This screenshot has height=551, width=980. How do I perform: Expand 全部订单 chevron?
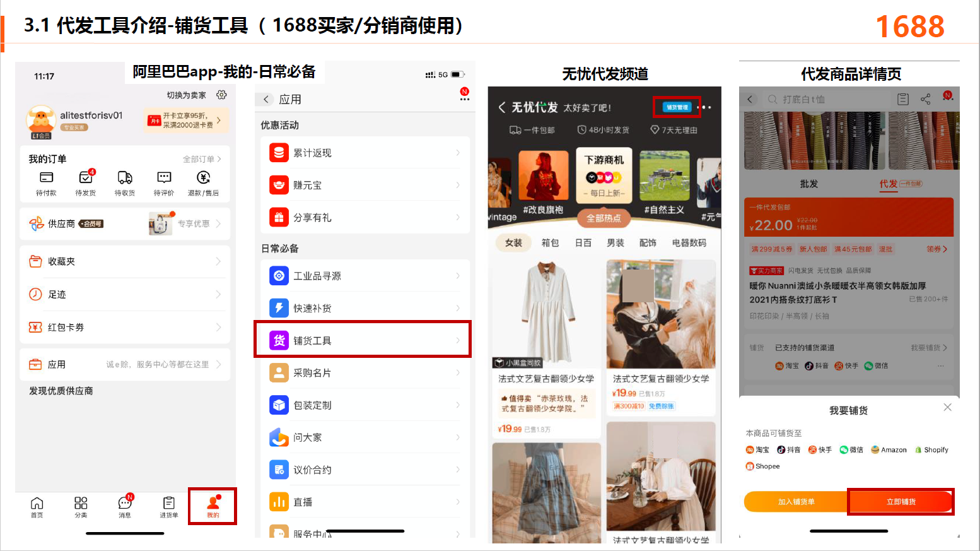[x=219, y=159]
